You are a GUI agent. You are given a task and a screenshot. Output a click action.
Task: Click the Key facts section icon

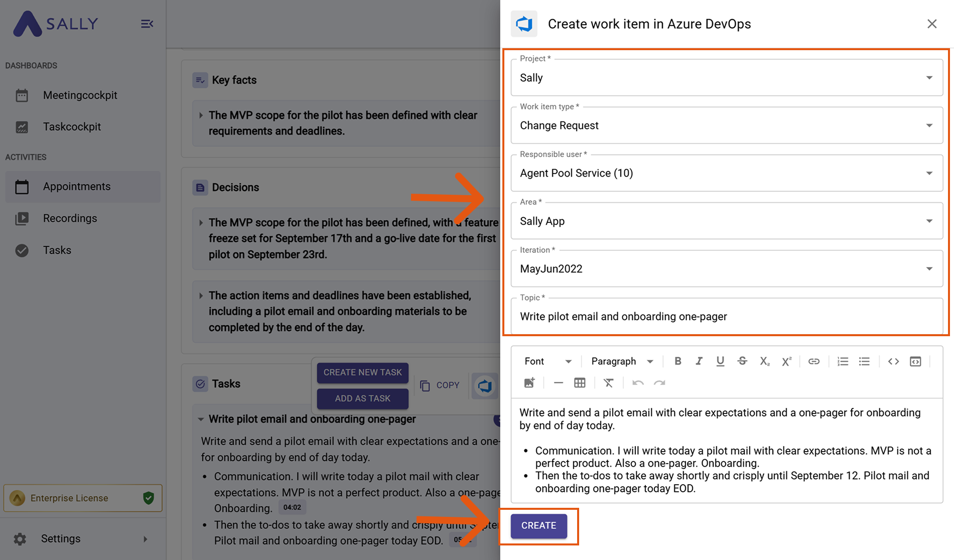point(200,80)
